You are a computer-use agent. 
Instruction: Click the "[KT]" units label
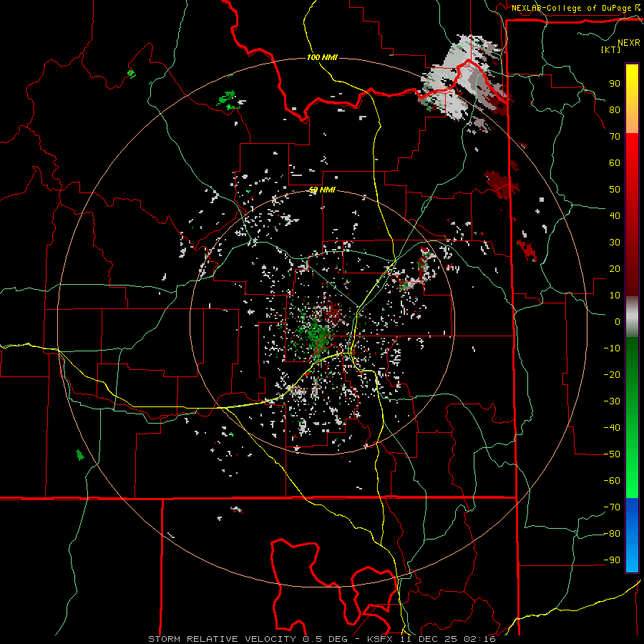coord(611,49)
